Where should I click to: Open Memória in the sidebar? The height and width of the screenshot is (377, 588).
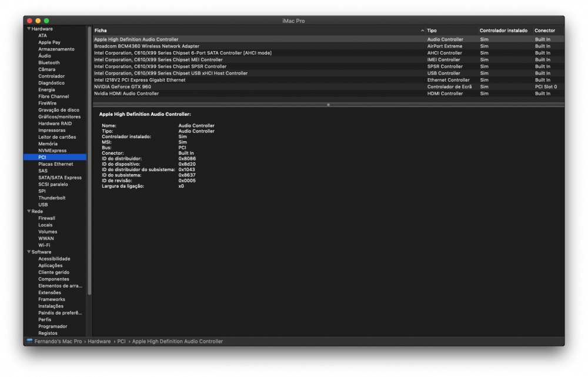pos(48,144)
